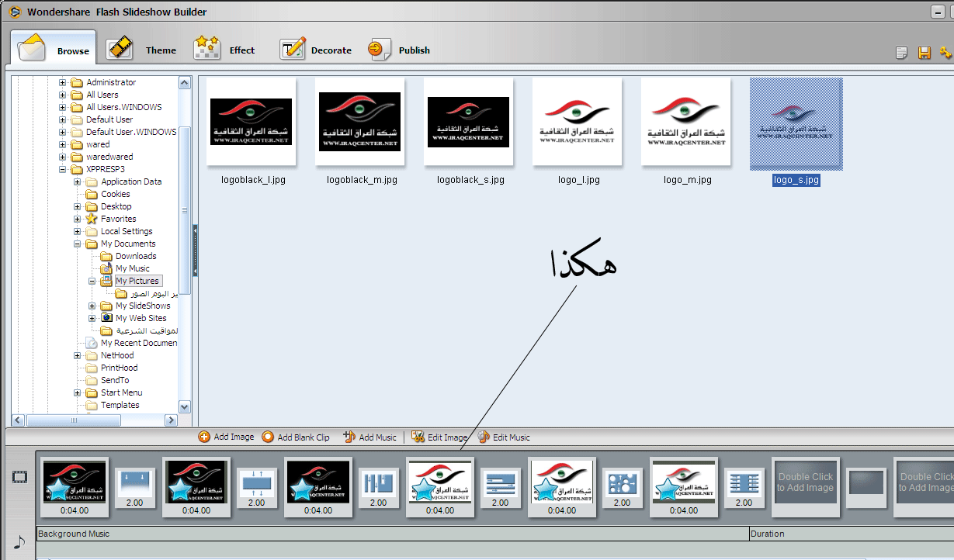This screenshot has width=954, height=560.
Task: Click the new project document icon
Action: coord(901,53)
